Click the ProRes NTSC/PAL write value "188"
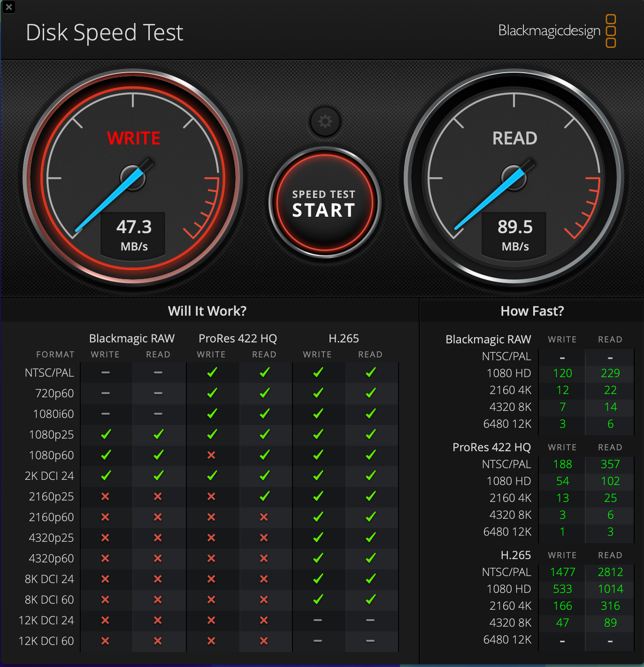 pos(562,464)
